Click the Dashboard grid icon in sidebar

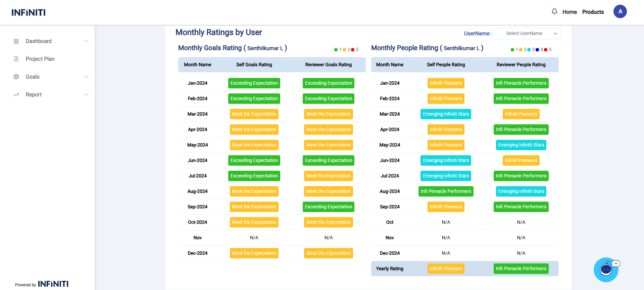tap(16, 41)
